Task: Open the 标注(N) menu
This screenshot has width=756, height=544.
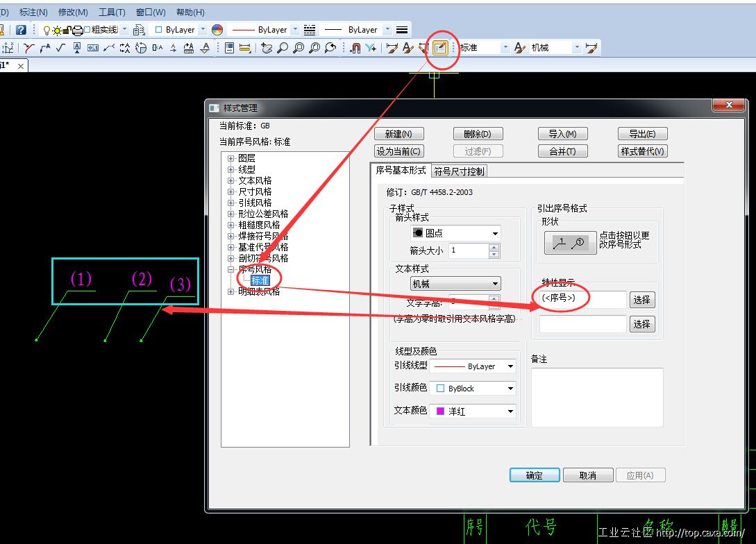Action: tap(33, 12)
